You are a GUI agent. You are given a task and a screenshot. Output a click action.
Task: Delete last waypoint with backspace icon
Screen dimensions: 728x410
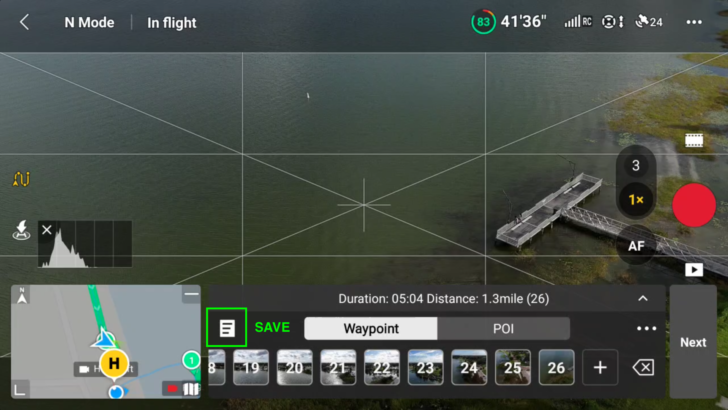coord(644,368)
